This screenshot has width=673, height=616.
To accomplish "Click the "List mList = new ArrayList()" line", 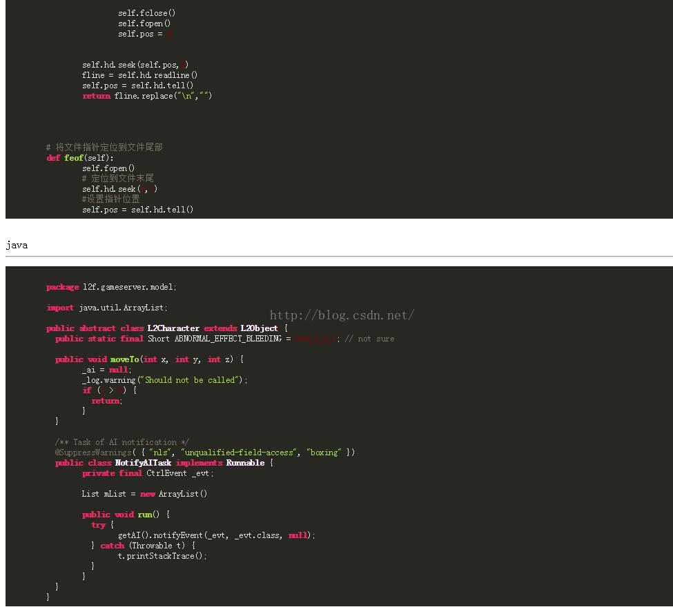I will [x=144, y=494].
